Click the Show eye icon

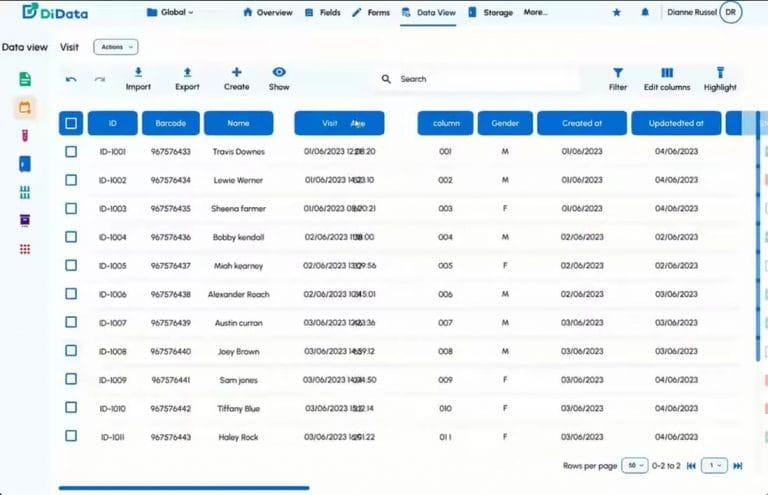point(279,72)
